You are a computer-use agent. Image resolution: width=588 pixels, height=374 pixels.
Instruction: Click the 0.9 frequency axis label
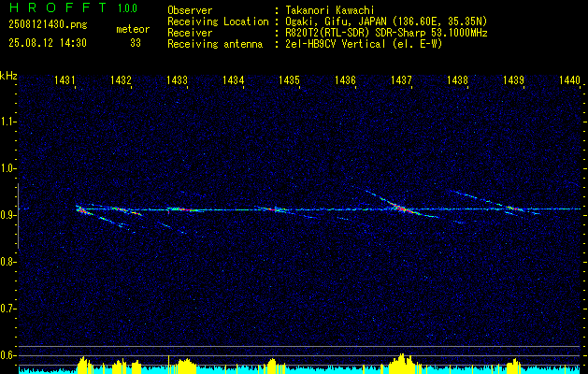pyautogui.click(x=7, y=215)
